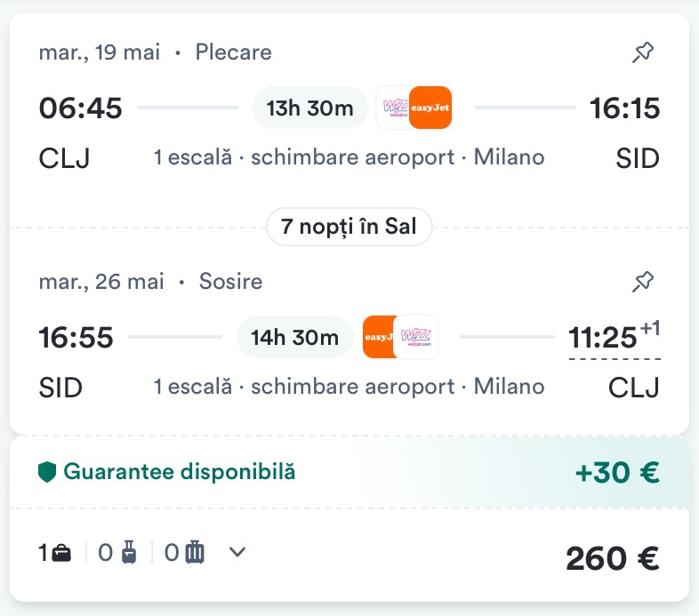The width and height of the screenshot is (699, 616).
Task: Click the Wizz Air logo on outbound flight
Action: [x=394, y=108]
